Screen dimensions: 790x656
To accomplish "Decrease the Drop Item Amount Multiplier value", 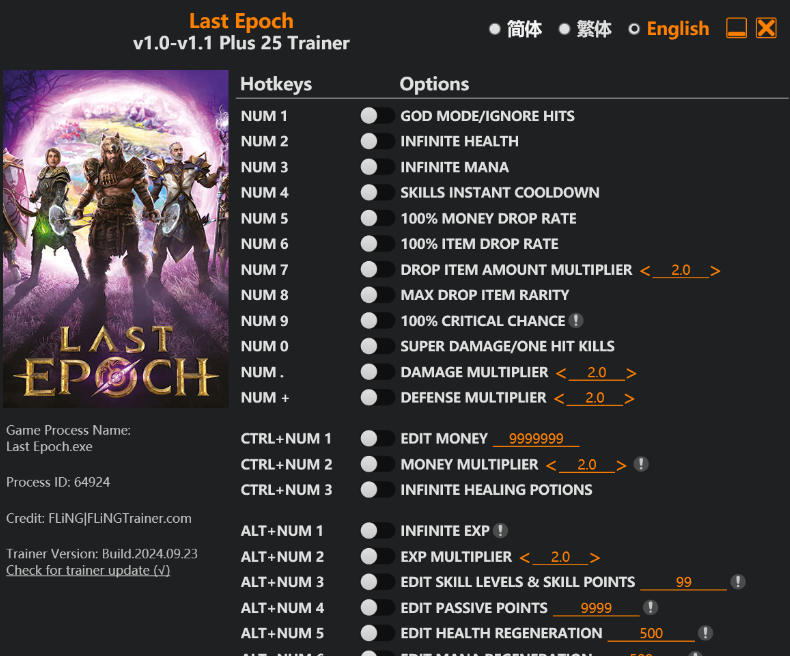I will [645, 271].
